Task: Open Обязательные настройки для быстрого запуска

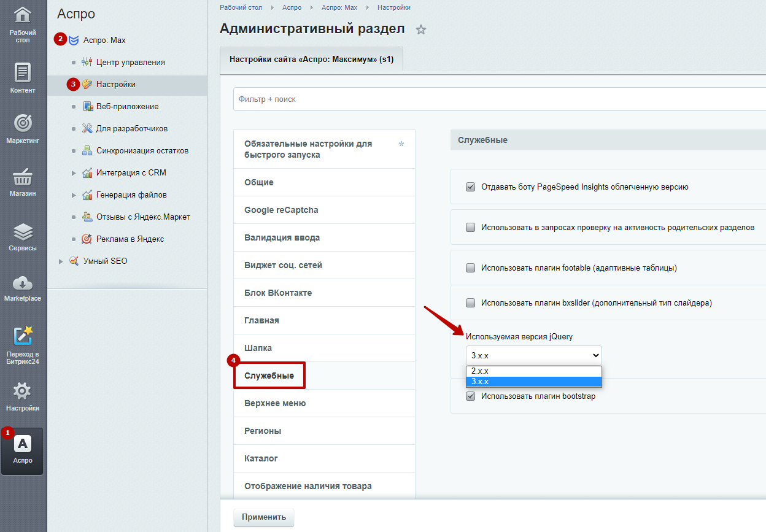Action: click(x=324, y=149)
